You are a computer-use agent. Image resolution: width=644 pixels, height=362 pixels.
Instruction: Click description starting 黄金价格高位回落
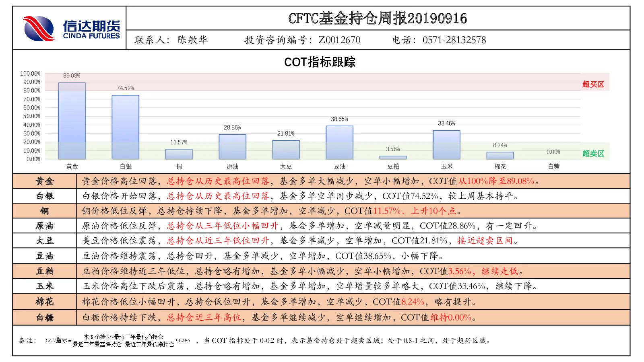click(311, 181)
